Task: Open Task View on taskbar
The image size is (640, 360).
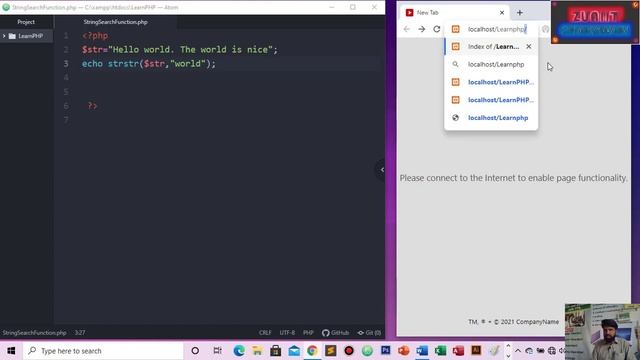Action: pyautogui.click(x=218, y=351)
